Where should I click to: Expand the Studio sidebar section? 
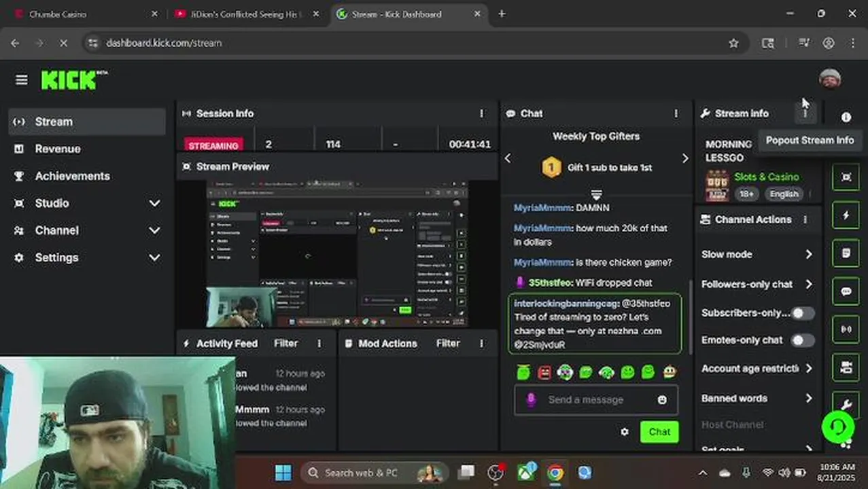point(87,203)
